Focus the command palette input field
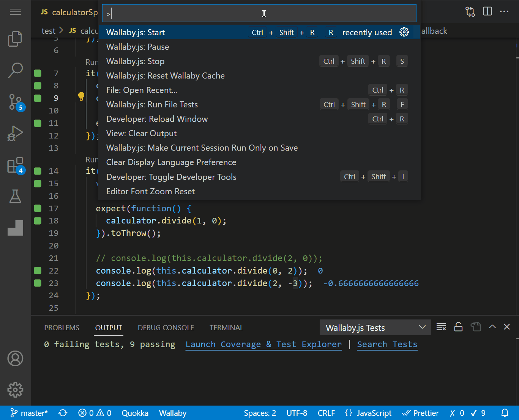 coord(259,14)
